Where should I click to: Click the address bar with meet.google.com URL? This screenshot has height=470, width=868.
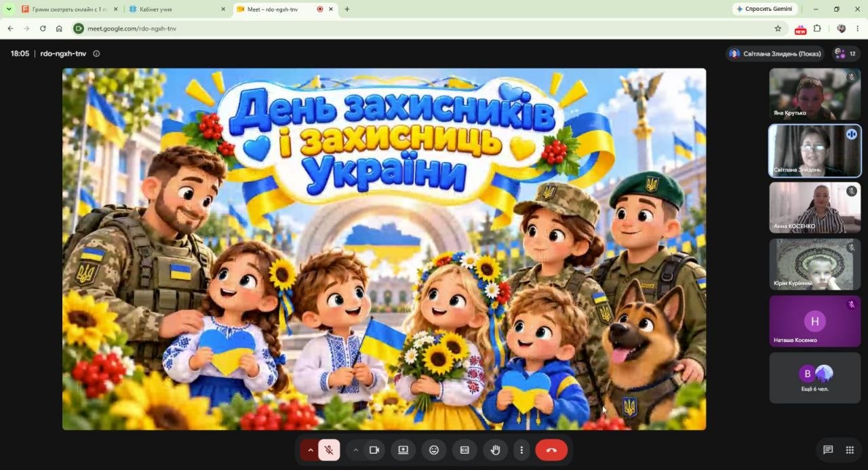click(427, 28)
